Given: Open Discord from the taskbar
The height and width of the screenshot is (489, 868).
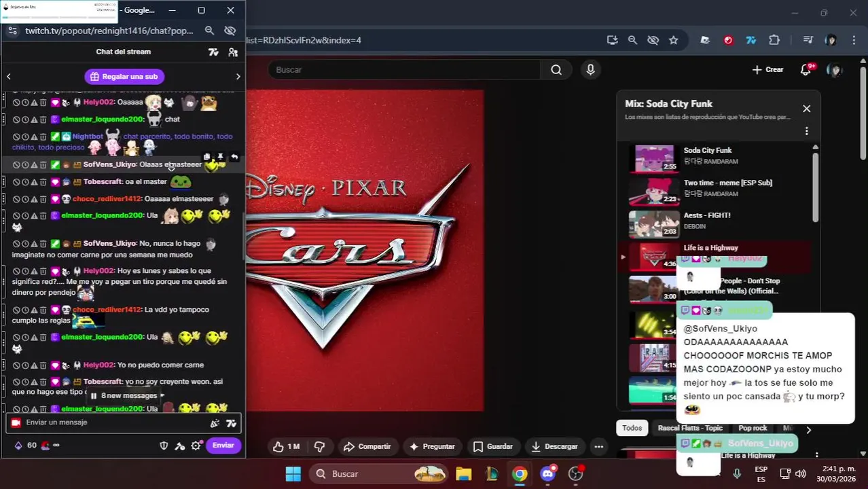Looking at the screenshot, I should point(548,474).
